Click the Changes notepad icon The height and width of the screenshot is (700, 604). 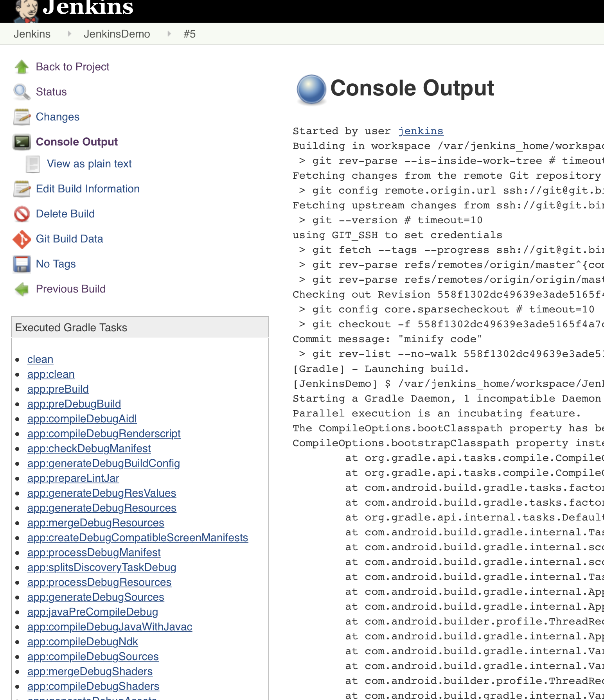pos(22,117)
